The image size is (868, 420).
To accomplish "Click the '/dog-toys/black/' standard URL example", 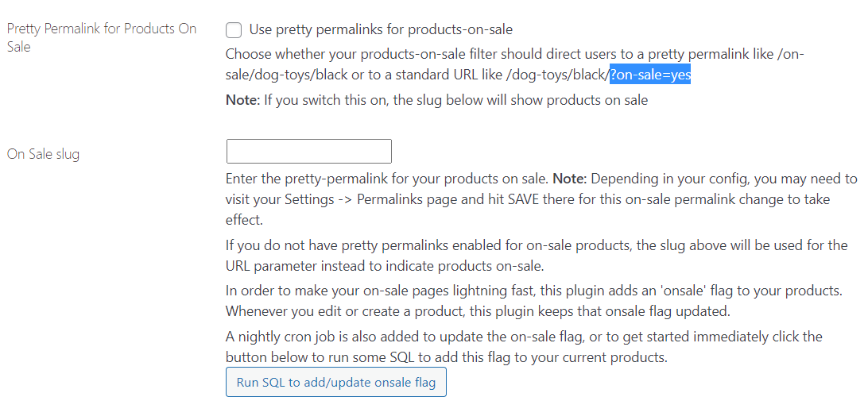I will point(557,75).
